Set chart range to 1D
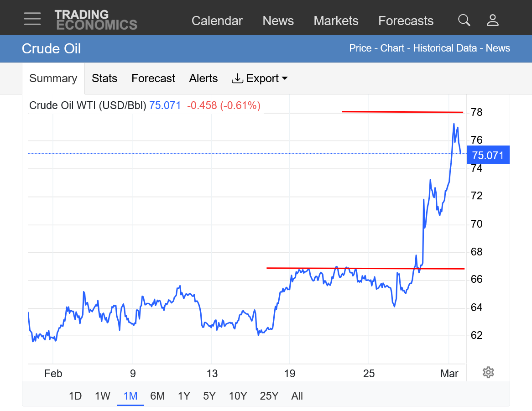This screenshot has width=532, height=411. click(x=75, y=395)
